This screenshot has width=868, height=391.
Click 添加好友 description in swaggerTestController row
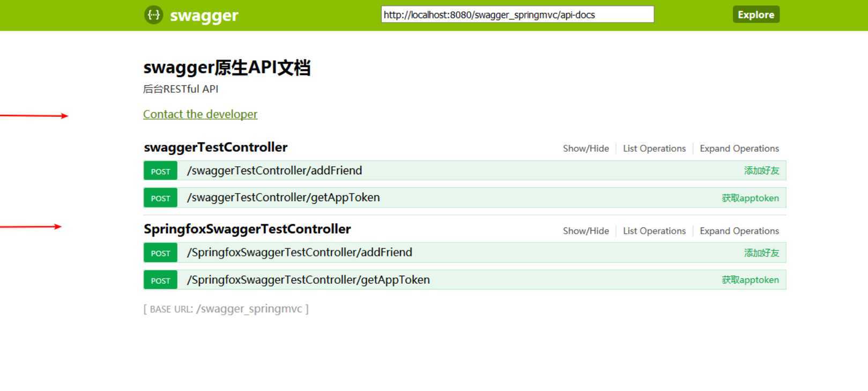[761, 171]
